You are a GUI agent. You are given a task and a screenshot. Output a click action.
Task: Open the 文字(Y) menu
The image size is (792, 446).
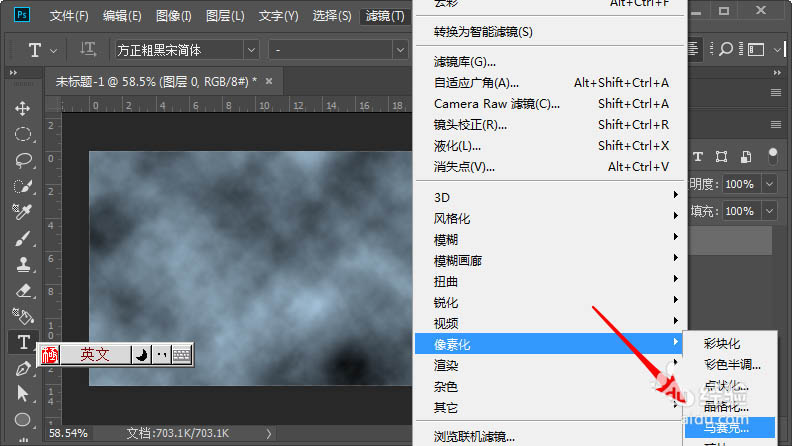278,16
